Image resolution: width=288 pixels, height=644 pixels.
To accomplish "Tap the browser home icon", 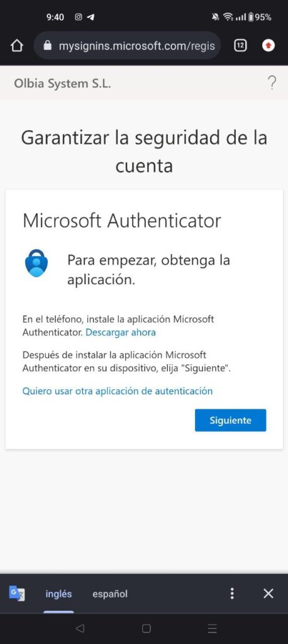I will click(17, 45).
